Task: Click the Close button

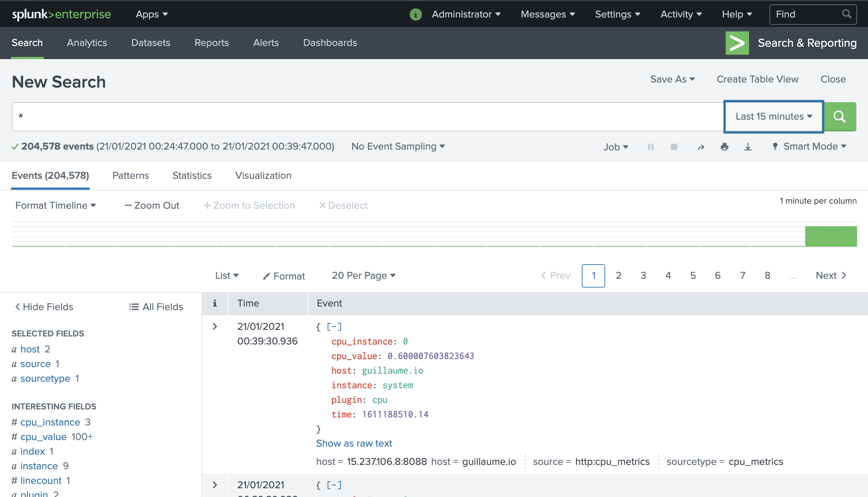Action: coord(833,79)
